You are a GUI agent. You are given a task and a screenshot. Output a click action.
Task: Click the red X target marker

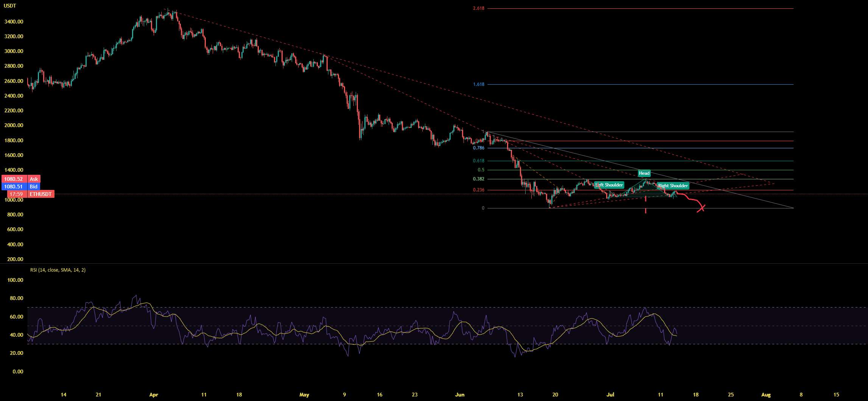tap(701, 208)
